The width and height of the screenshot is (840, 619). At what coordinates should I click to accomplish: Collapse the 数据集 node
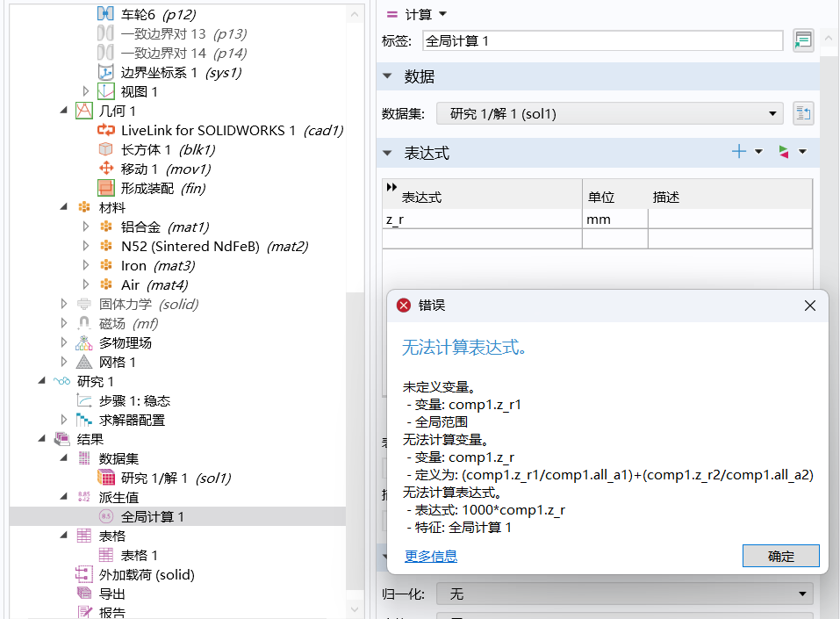(x=64, y=458)
